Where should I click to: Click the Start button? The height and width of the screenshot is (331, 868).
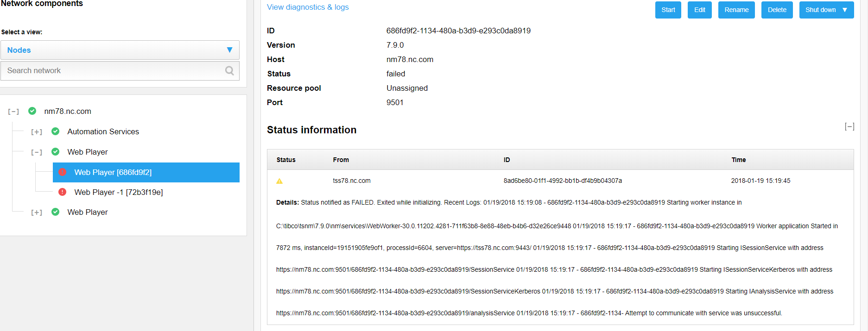click(x=668, y=10)
